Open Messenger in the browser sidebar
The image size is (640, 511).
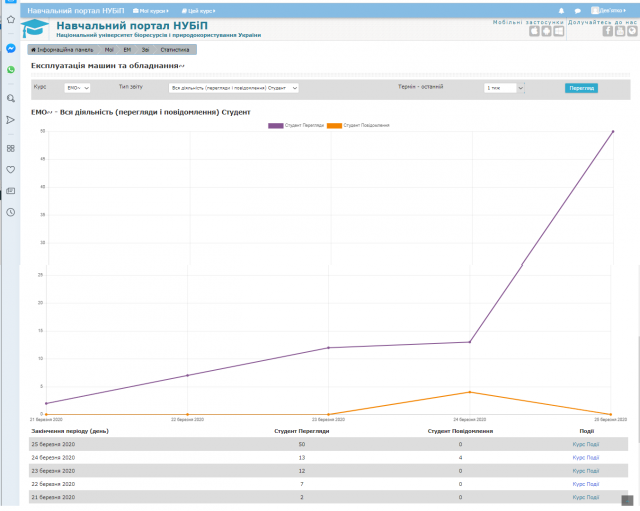tap(10, 47)
